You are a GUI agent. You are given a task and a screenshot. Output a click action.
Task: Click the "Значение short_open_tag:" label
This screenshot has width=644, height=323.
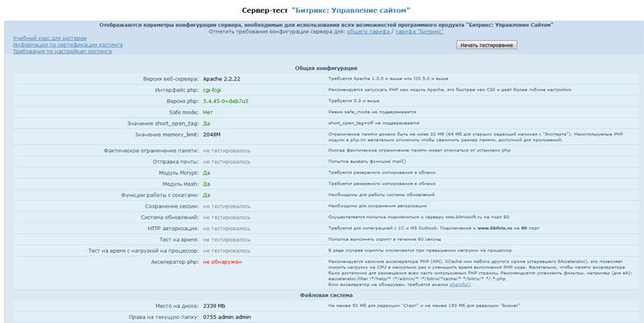coord(163,123)
